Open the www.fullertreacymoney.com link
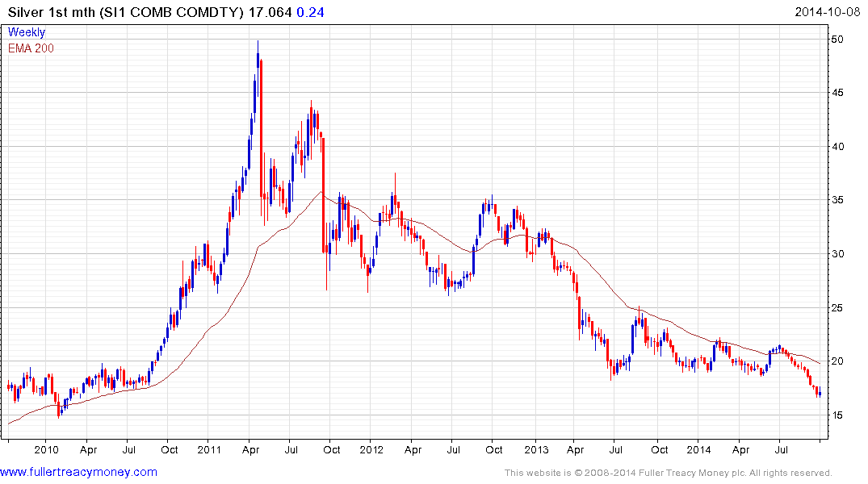868x484 pixels. click(78, 472)
